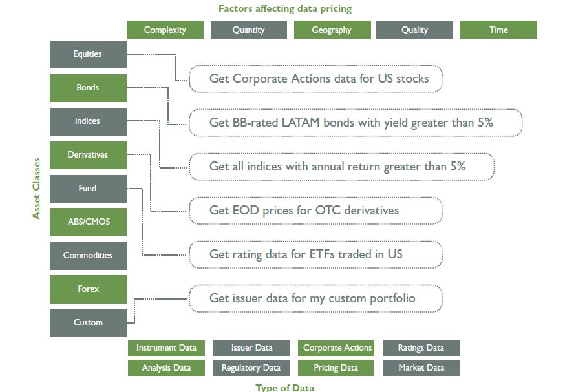Select the Equities asset class
The image size is (565, 392).
coord(88,54)
